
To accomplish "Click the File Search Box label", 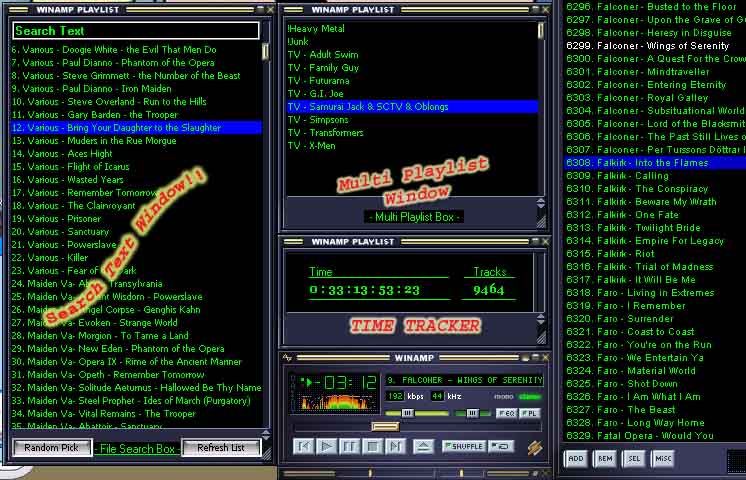I will point(137,449).
